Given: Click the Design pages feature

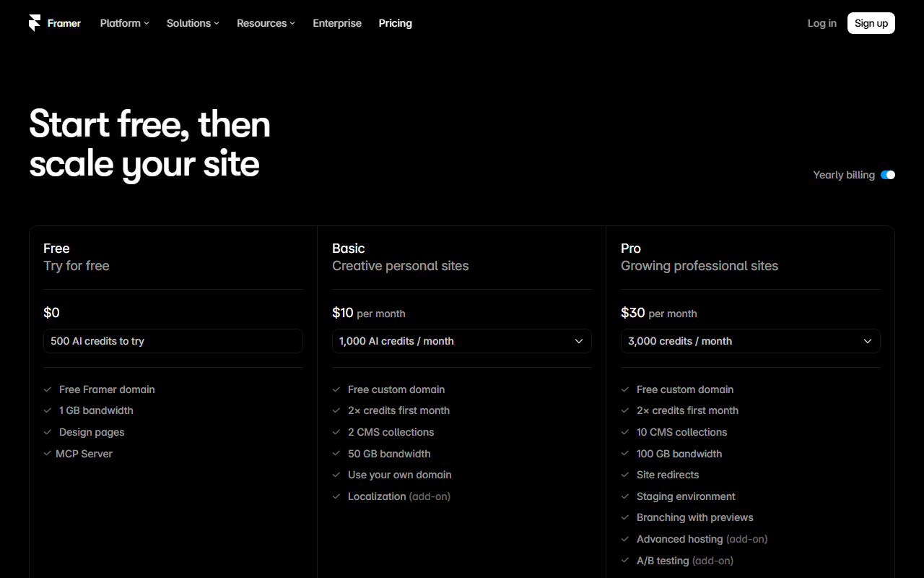Looking at the screenshot, I should 92,432.
